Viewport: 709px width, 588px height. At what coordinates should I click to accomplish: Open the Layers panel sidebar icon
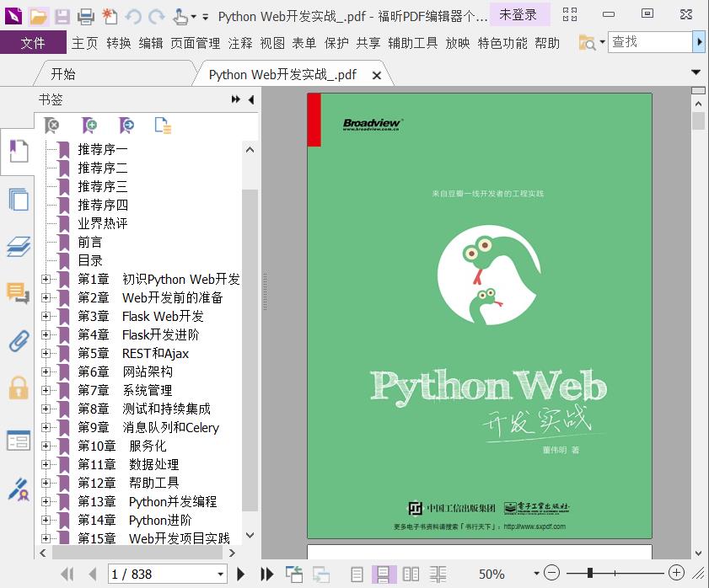[19, 247]
